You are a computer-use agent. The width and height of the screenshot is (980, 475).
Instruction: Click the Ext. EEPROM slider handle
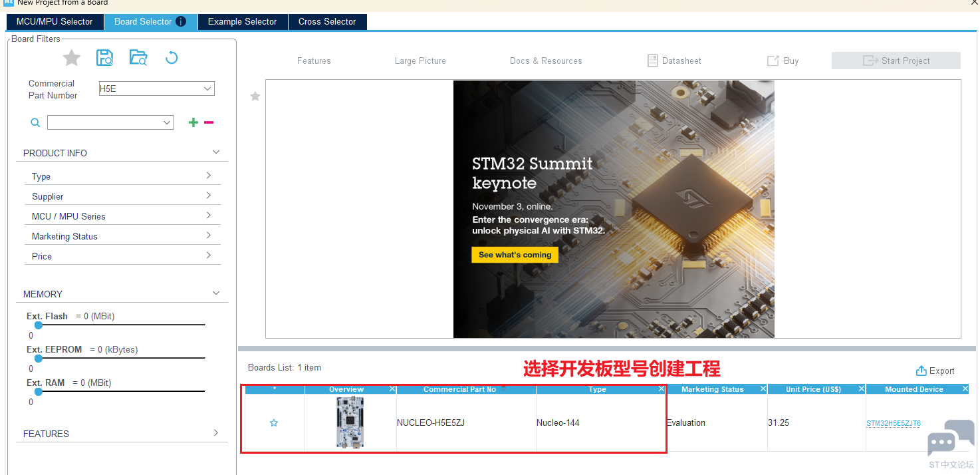coord(39,358)
